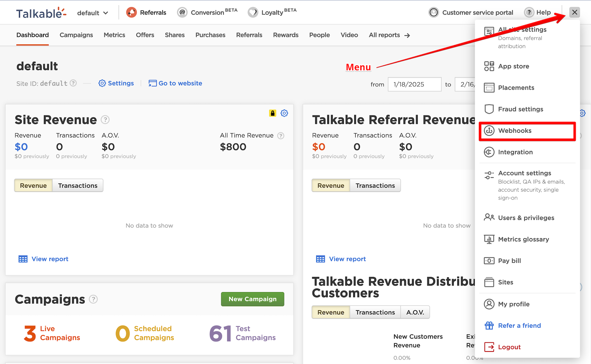
Task: Switch to the Shares tab
Action: (175, 35)
